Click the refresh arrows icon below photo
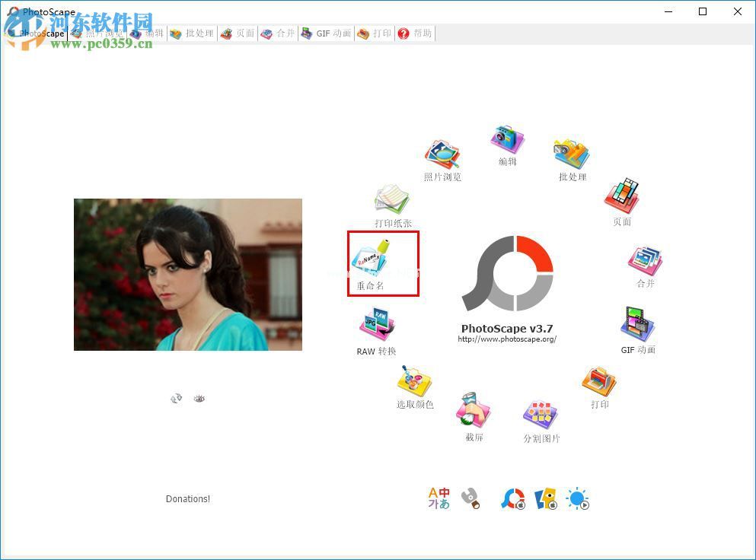Screen dimensions: 756x560 (x=177, y=399)
